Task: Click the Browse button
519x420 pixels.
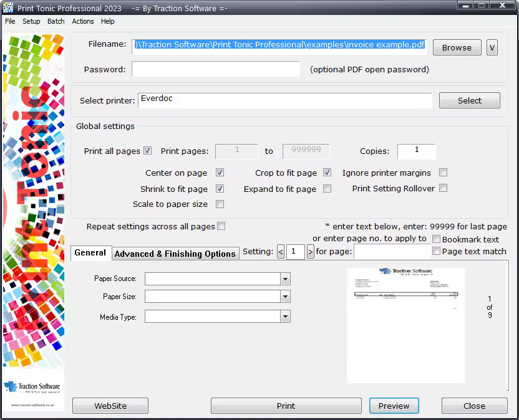Action: (457, 47)
